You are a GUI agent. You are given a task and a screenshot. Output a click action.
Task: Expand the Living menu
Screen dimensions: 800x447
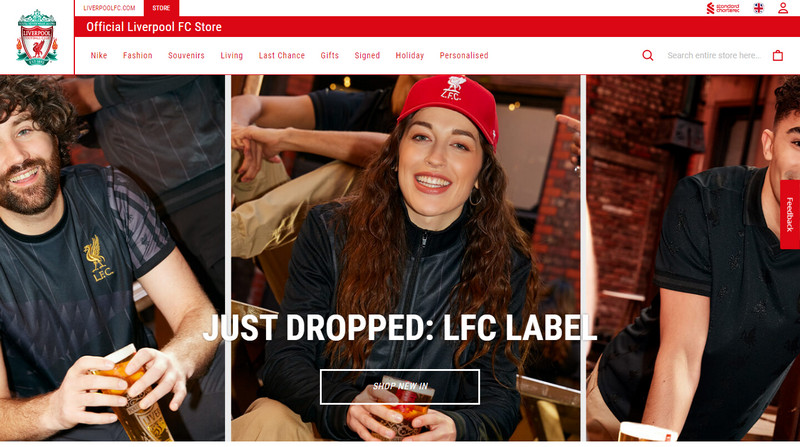pos(232,55)
